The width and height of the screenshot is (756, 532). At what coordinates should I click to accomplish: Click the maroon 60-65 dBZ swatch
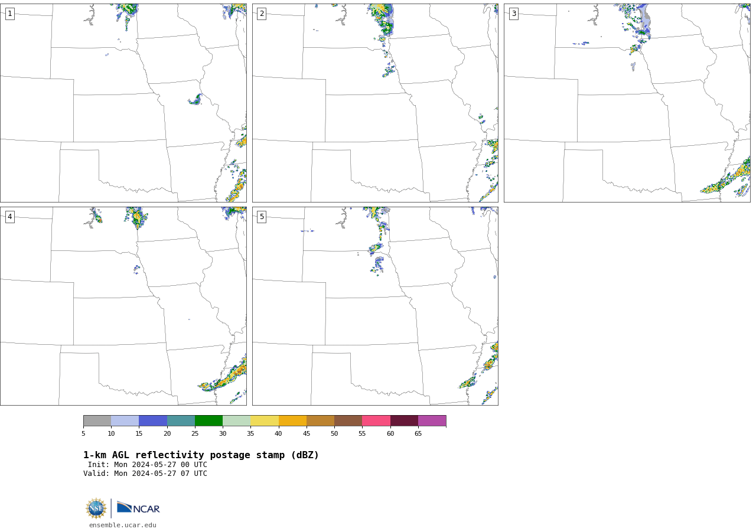[x=404, y=421]
